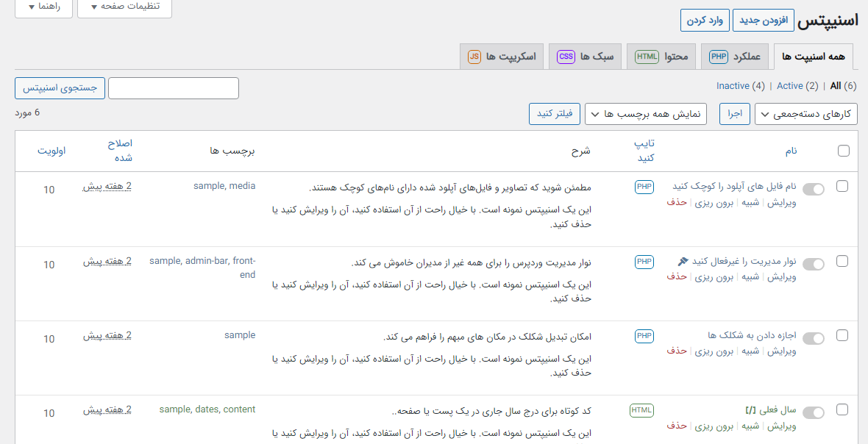Sort by اولویت column header
Viewport: 868px width, 444px height.
[x=51, y=151]
